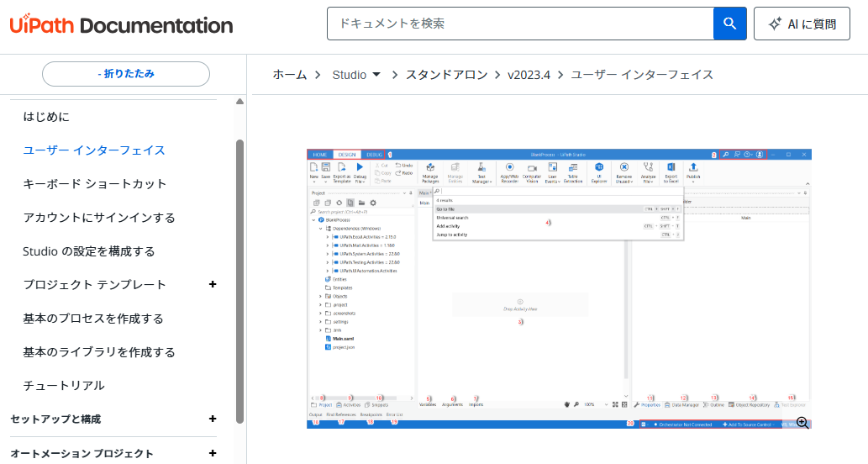The width and height of the screenshot is (868, 464).
Task: Open the Studio product dropdown in breadcrumb
Action: coord(356,75)
